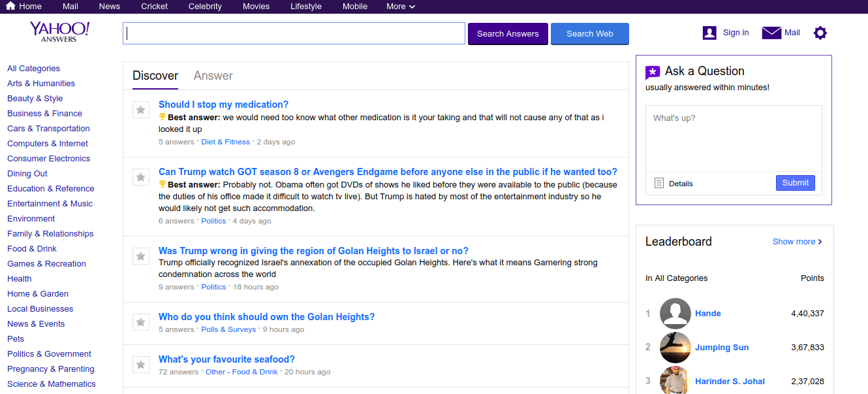Select All Categories in sidebar
868x394 pixels.
(x=33, y=69)
